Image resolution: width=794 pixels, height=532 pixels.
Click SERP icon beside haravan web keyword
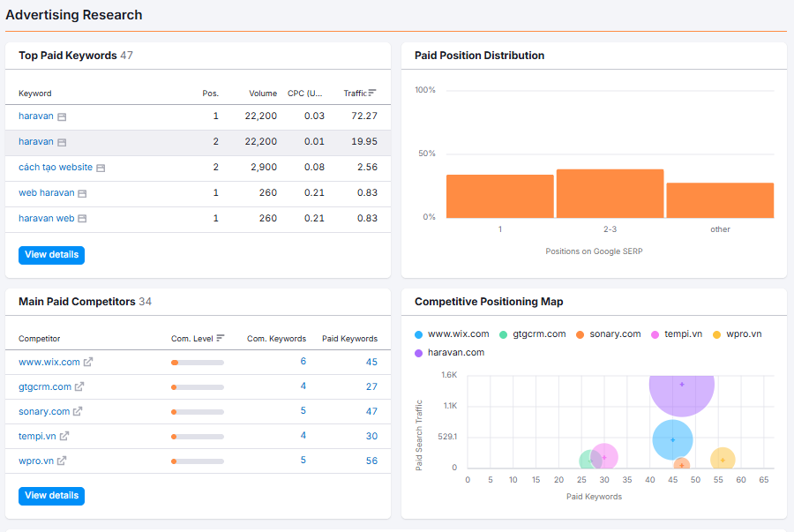pos(83,219)
